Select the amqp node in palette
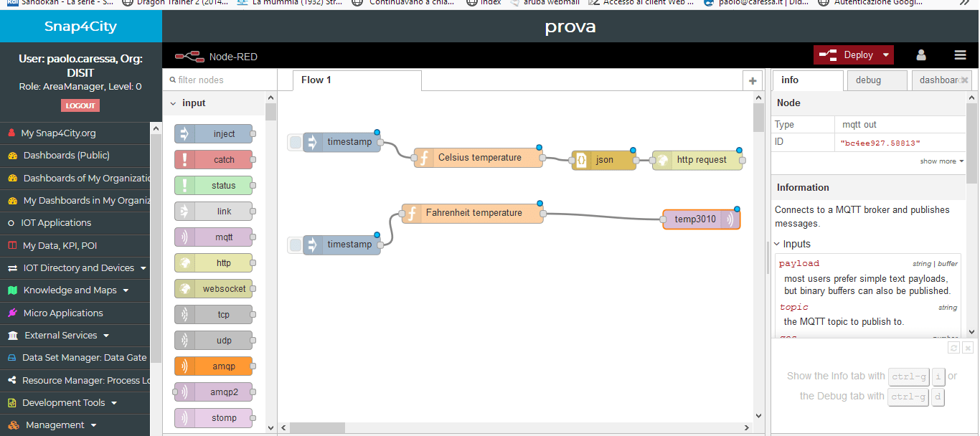 pyautogui.click(x=214, y=366)
